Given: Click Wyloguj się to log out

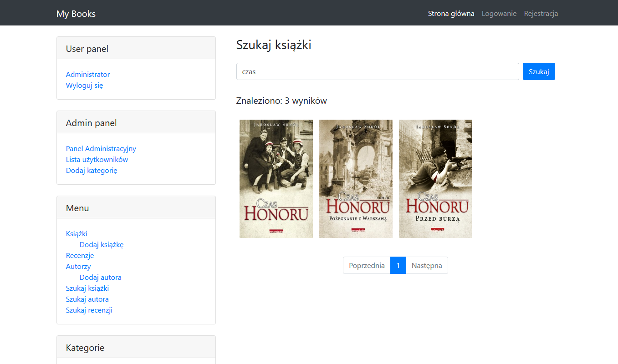Looking at the screenshot, I should pyautogui.click(x=84, y=86).
